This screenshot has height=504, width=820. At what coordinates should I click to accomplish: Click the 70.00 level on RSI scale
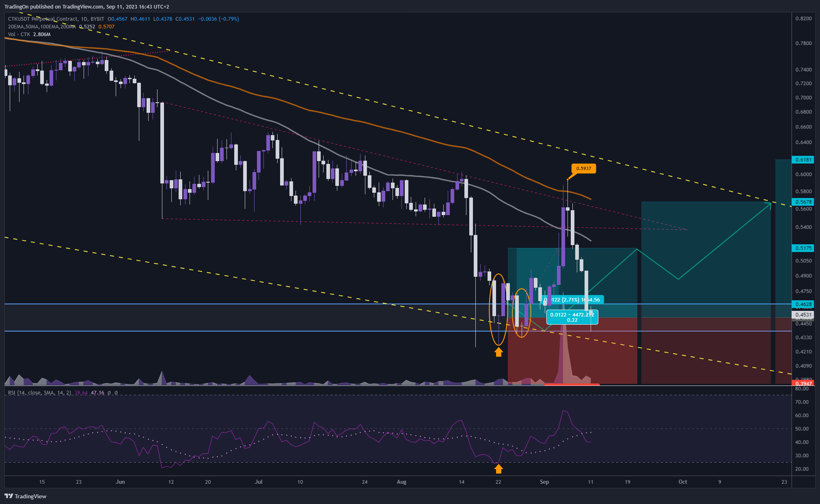[x=802, y=402]
